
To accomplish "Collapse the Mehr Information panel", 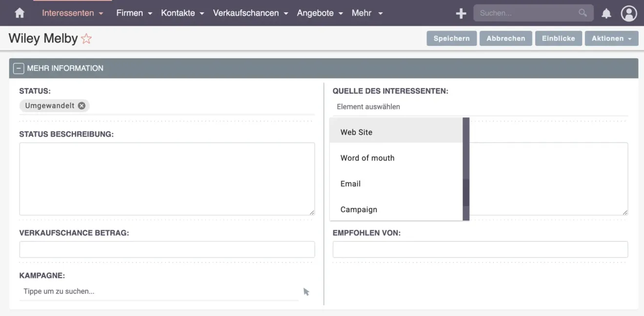I will [19, 68].
